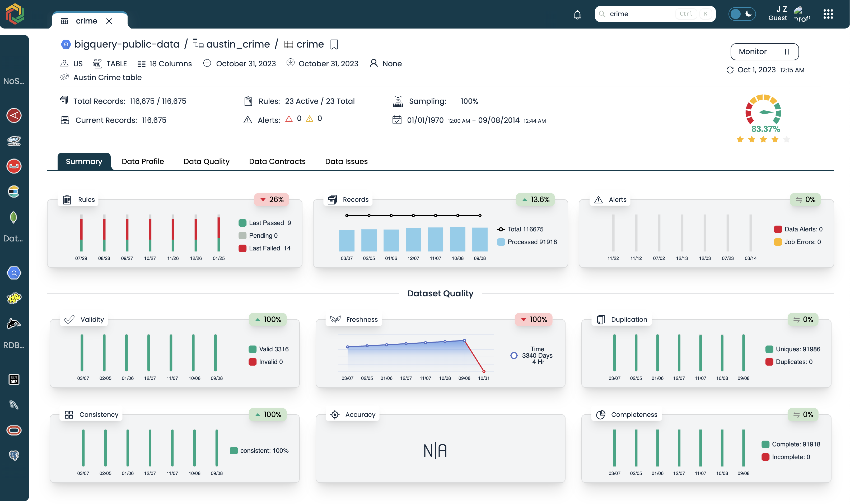Toggle dark mode switch
Image resolution: width=850 pixels, height=504 pixels.
(x=742, y=14)
